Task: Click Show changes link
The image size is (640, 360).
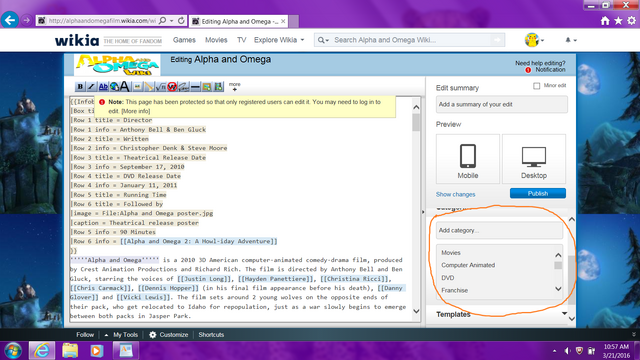Action: (x=456, y=194)
